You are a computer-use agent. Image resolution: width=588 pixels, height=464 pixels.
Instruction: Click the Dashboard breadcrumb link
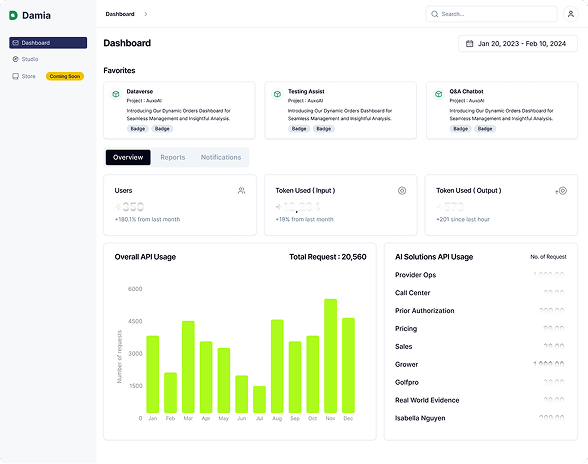[120, 14]
